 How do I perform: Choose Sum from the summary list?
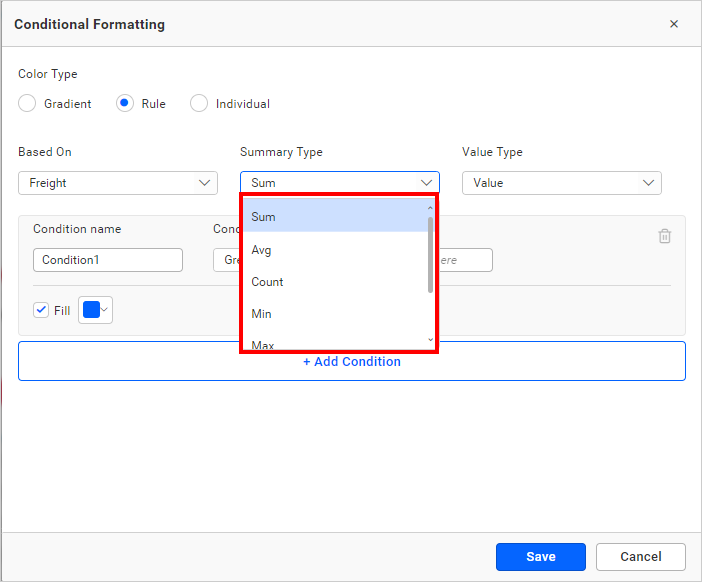coord(334,217)
